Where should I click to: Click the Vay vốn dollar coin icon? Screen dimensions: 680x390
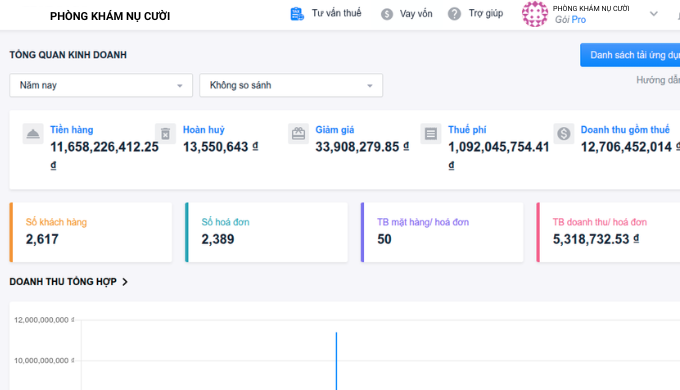[x=387, y=14]
